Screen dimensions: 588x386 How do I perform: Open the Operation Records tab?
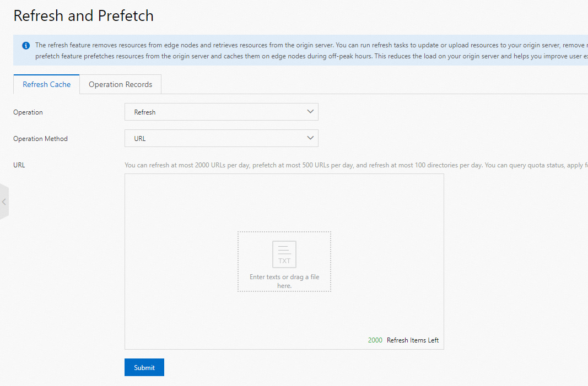120,84
